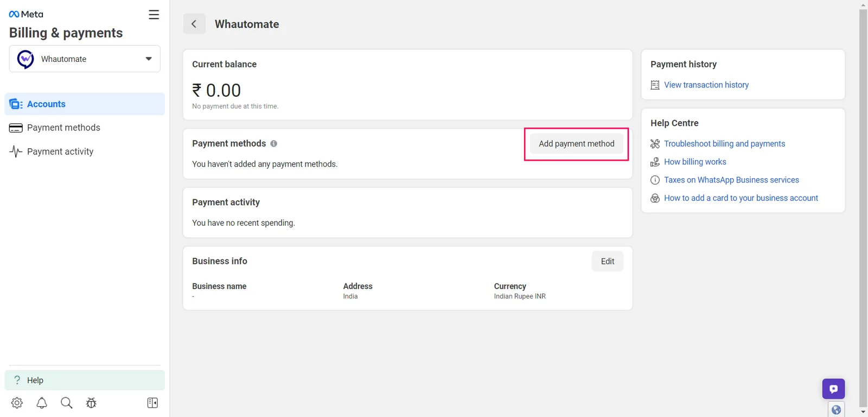Go to Payment activity in sidebar
This screenshot has width=868, height=417.
click(x=85, y=151)
